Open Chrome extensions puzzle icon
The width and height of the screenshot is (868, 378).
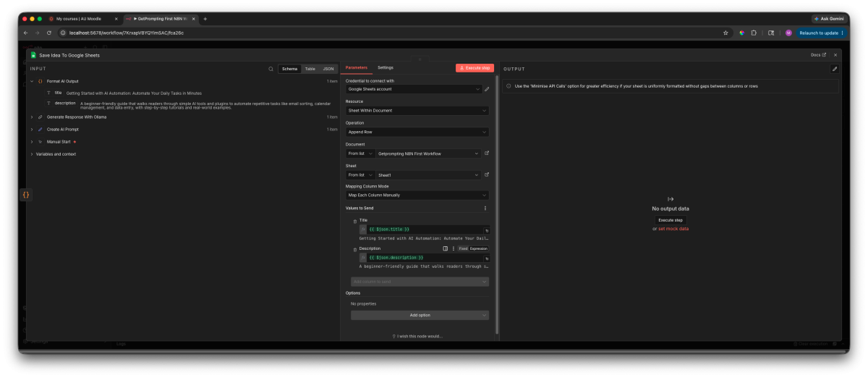point(754,33)
